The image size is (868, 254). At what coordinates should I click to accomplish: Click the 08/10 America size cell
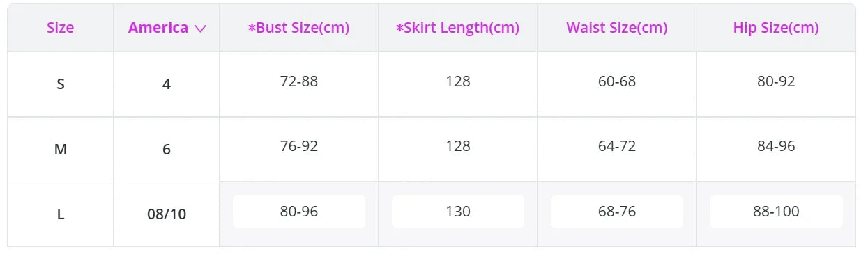click(x=167, y=214)
